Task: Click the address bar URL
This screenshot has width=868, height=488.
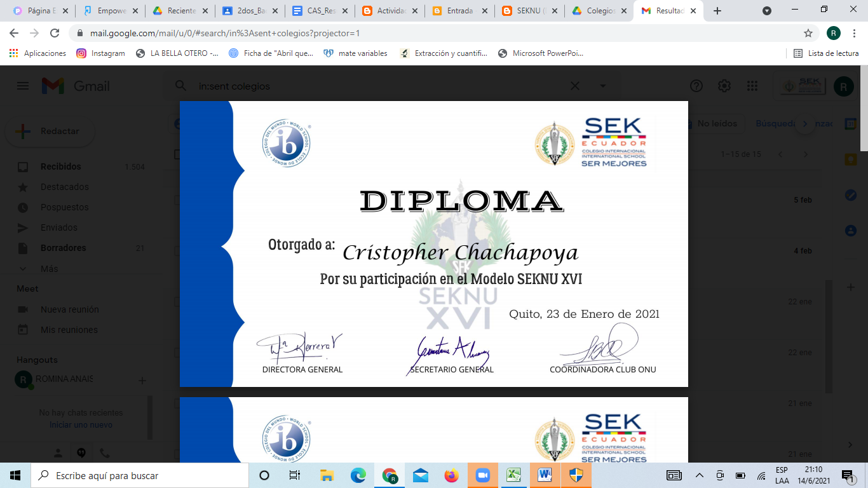Action: 224,33
